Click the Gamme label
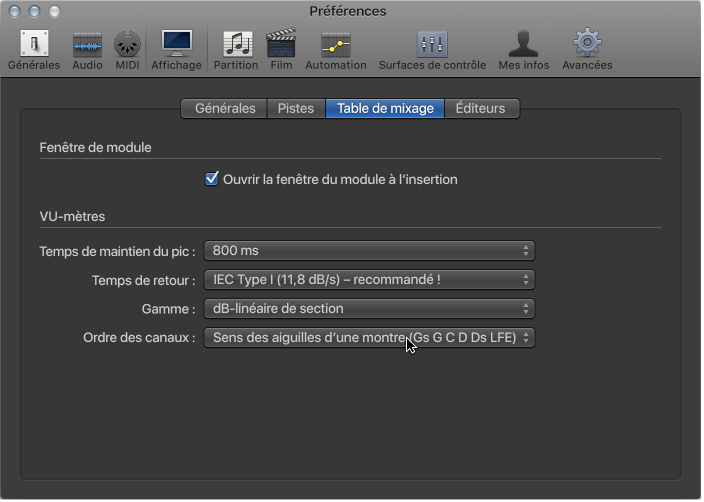Viewport: 704px width, 502px height. click(x=168, y=309)
